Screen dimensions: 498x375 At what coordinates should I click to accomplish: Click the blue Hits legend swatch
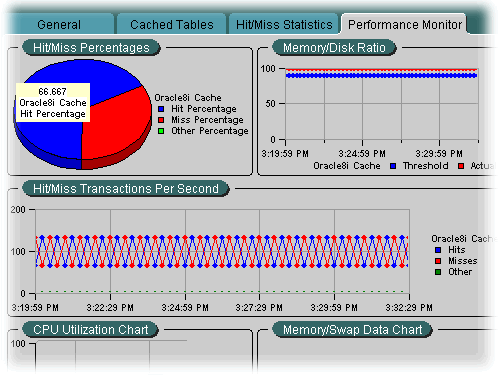point(438,250)
